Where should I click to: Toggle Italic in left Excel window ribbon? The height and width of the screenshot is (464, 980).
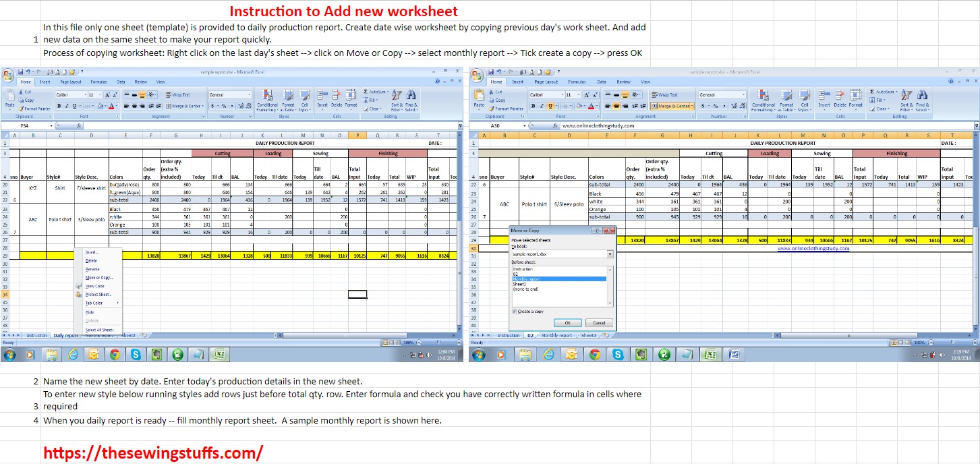67,106
